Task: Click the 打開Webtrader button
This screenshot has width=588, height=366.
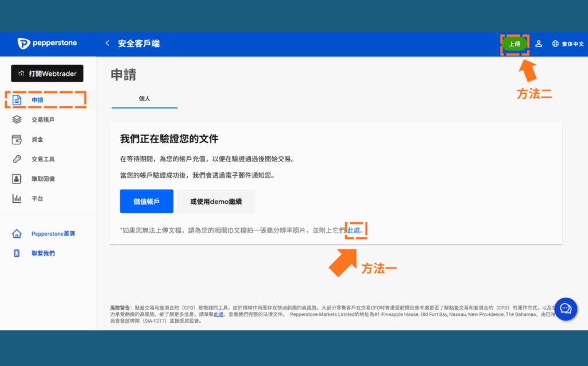Action: 47,74
